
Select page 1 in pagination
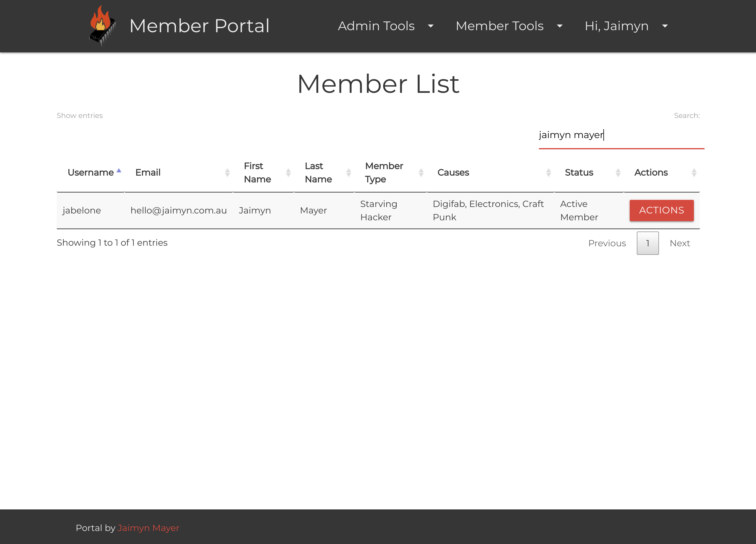[x=647, y=243]
